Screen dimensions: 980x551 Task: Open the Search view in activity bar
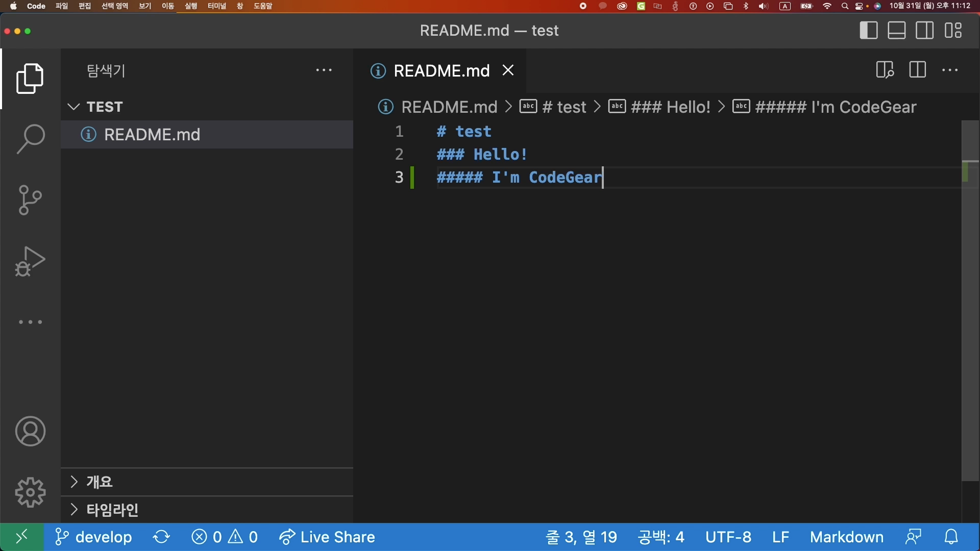[30, 139]
